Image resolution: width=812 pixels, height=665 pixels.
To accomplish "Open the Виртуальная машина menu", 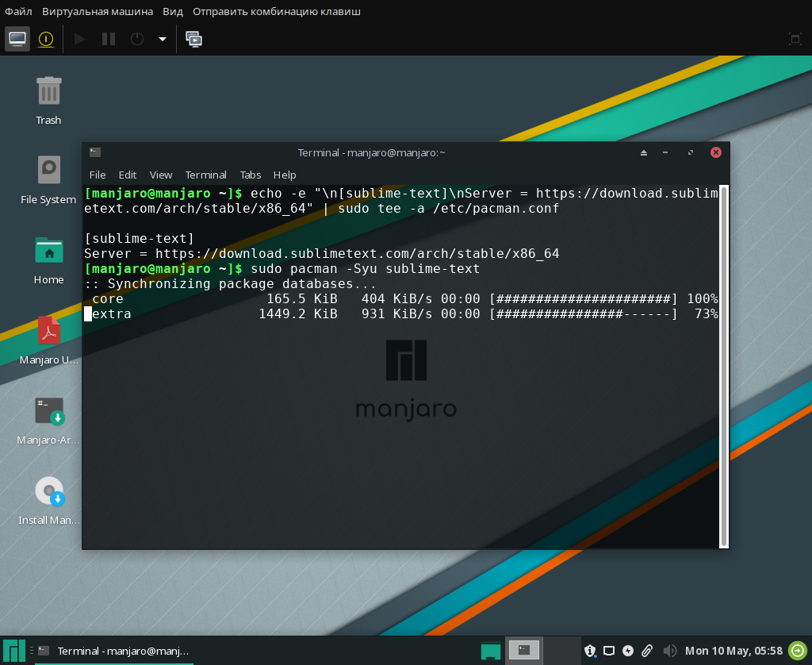I will 98,12.
